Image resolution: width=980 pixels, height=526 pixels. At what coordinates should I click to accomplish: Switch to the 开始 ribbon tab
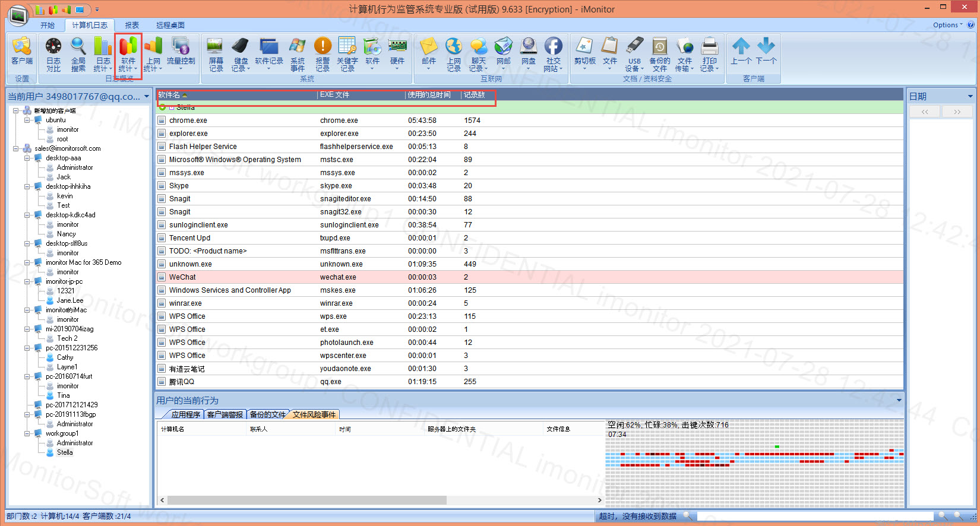(48, 26)
